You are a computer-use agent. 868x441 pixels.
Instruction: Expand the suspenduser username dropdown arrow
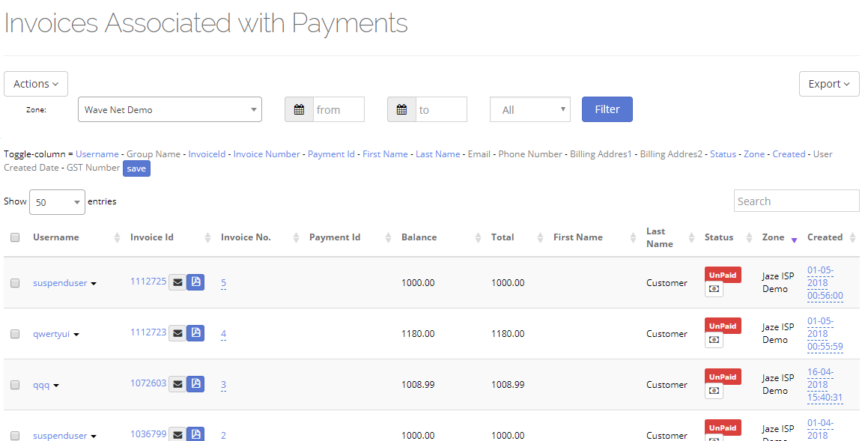(93, 283)
